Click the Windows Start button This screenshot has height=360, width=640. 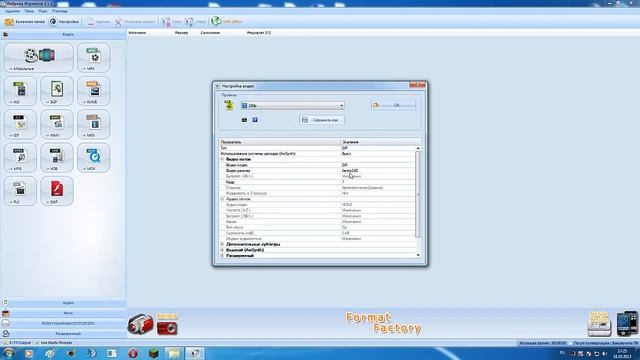tap(8, 353)
